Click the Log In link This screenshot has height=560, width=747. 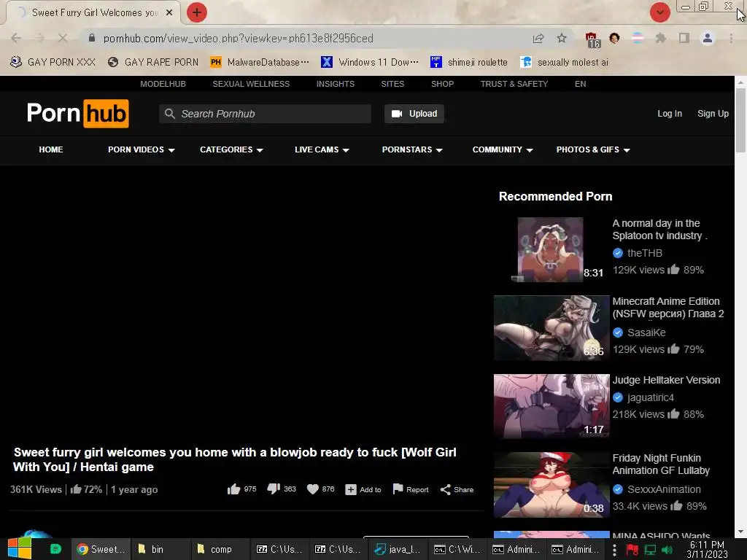coord(670,114)
